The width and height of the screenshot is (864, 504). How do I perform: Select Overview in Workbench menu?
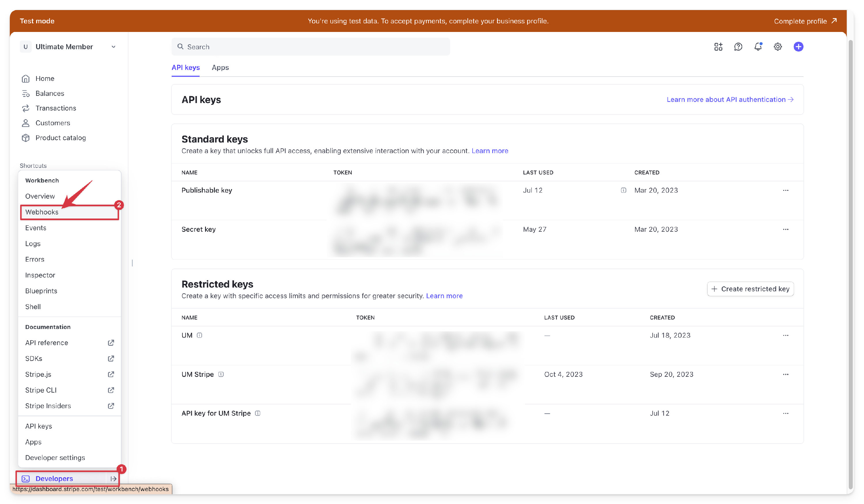[x=40, y=196]
